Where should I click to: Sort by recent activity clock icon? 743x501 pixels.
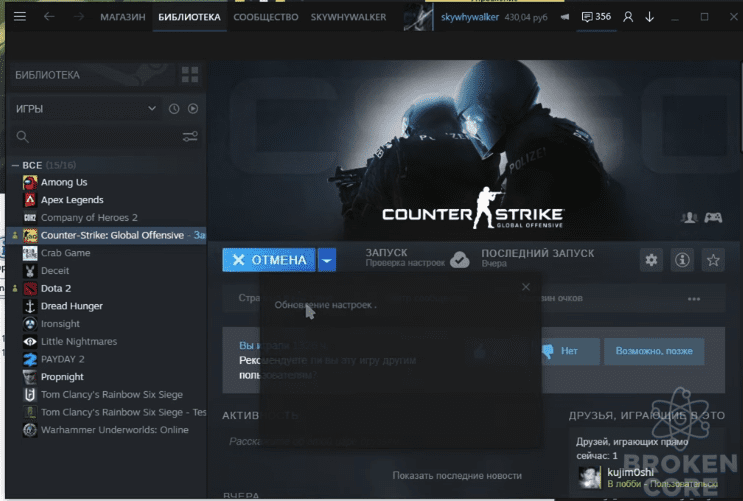[174, 109]
